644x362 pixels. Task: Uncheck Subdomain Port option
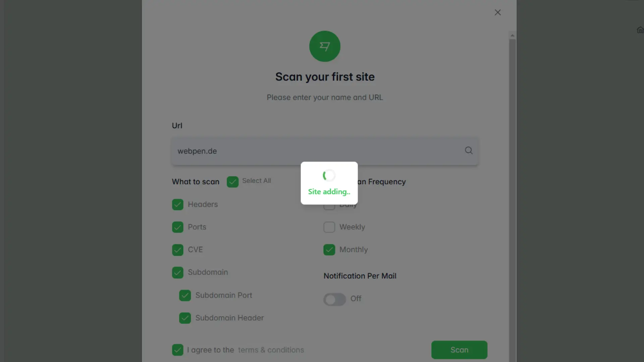(x=185, y=295)
